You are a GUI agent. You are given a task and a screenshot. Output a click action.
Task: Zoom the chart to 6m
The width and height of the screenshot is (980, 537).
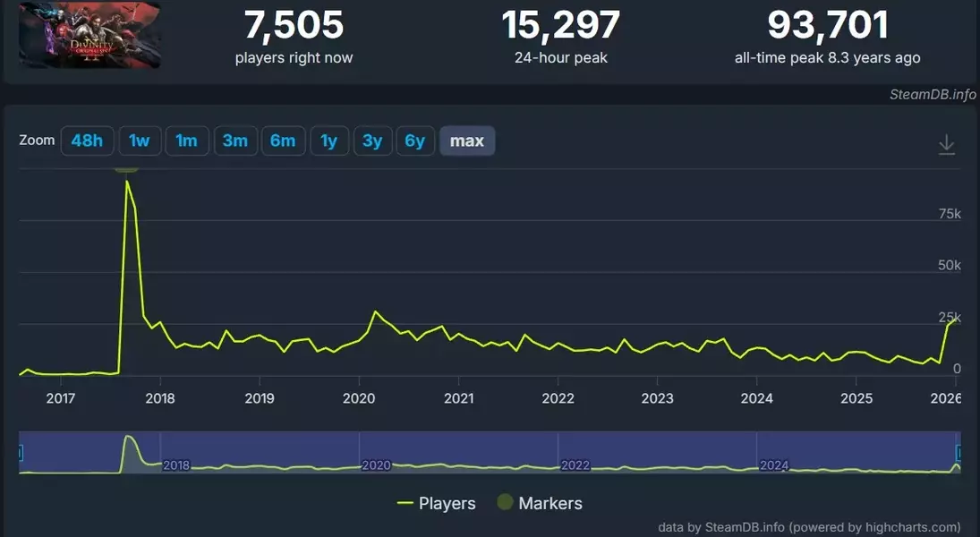pos(282,141)
